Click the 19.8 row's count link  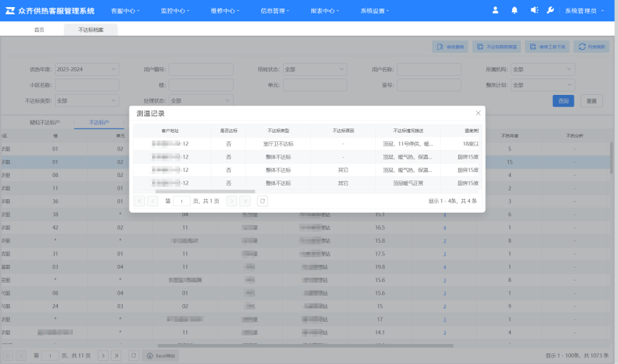pyautogui.click(x=444, y=267)
